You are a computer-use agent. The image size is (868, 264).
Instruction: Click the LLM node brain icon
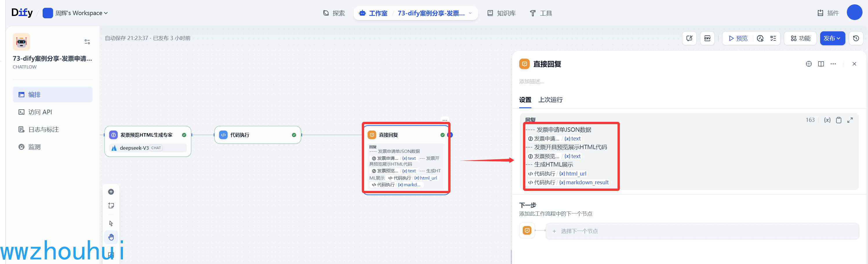coord(114,135)
